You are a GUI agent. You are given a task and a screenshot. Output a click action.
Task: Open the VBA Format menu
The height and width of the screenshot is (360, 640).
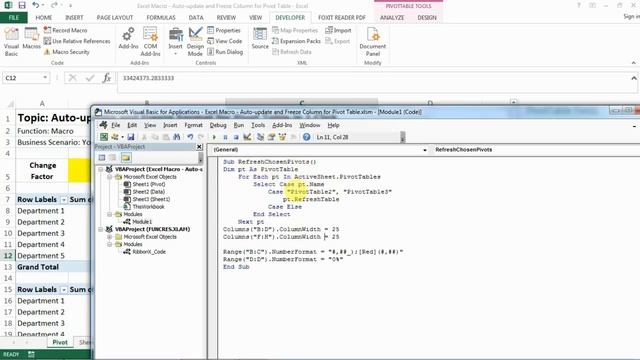193,125
